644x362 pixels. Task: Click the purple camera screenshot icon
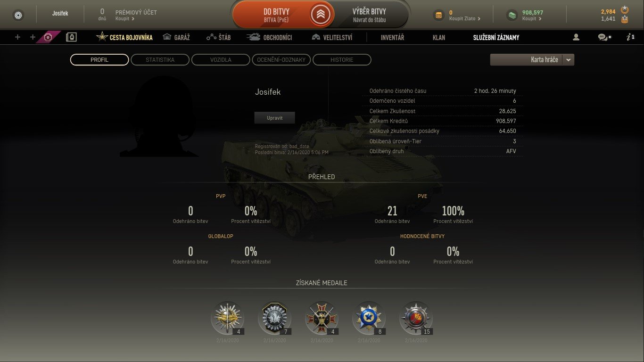coord(48,37)
